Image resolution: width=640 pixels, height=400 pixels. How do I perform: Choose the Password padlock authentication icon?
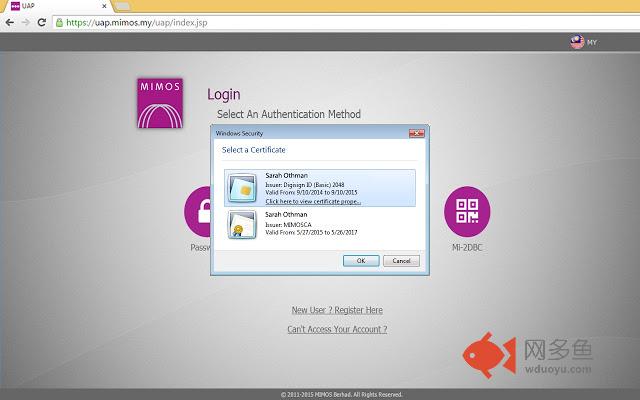(x=198, y=211)
